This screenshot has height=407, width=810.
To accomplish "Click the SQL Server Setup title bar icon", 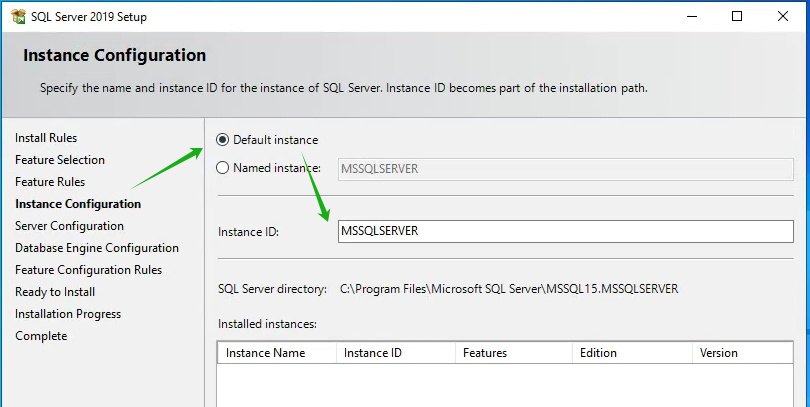I will (19, 17).
